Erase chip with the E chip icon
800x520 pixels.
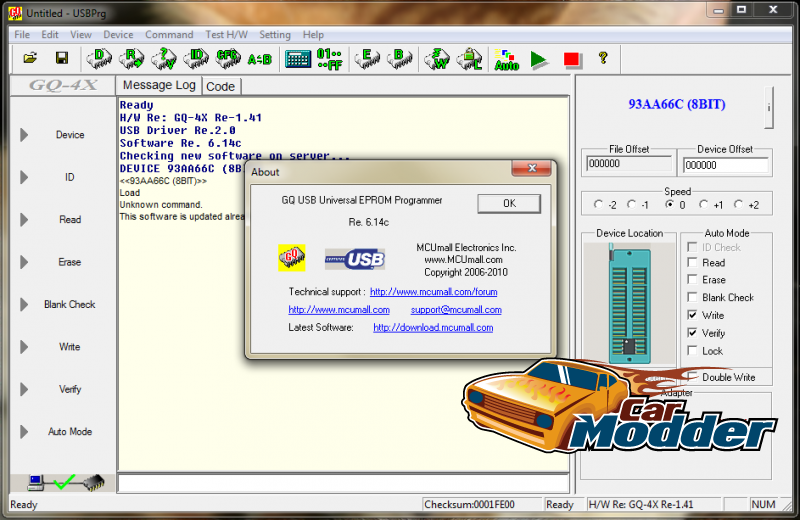[x=367, y=59]
